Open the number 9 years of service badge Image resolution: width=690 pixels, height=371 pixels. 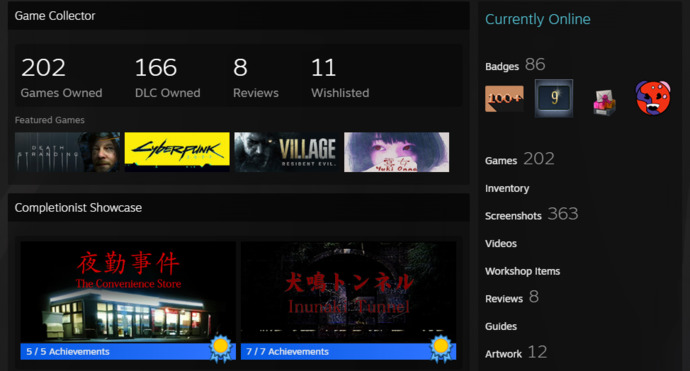point(554,98)
